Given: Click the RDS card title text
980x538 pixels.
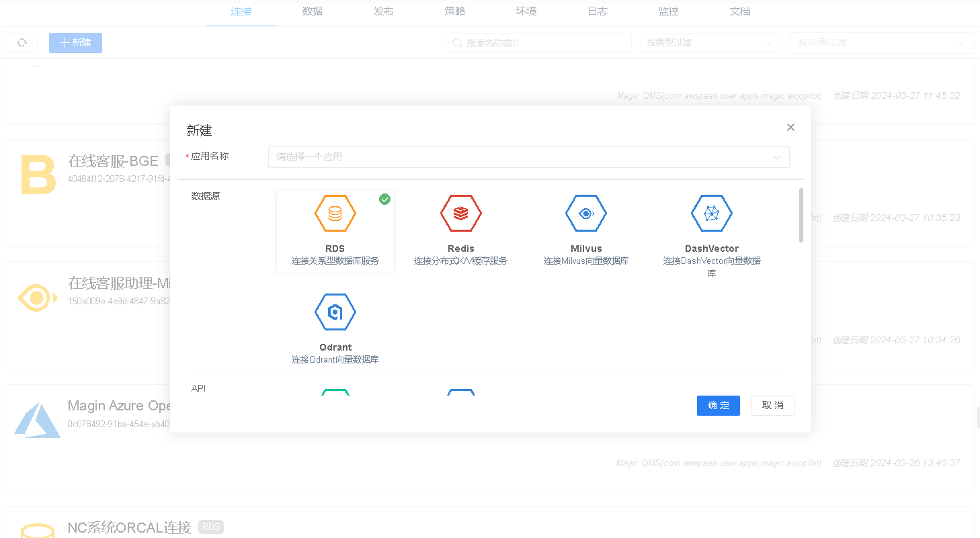Looking at the screenshot, I should coord(335,249).
